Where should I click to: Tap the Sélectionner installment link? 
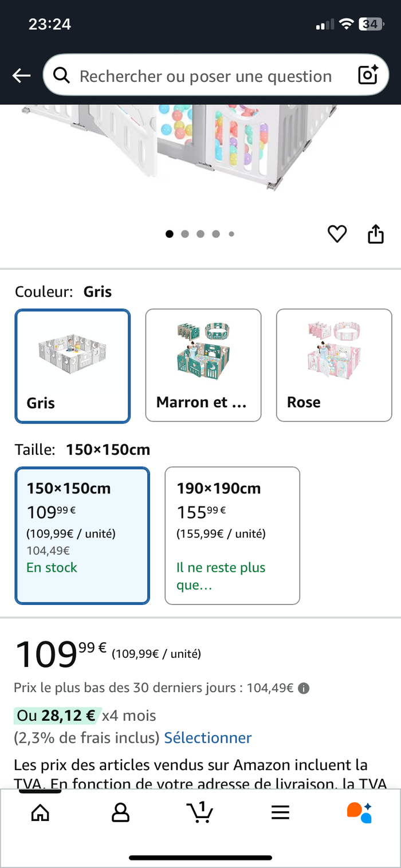pos(208,737)
